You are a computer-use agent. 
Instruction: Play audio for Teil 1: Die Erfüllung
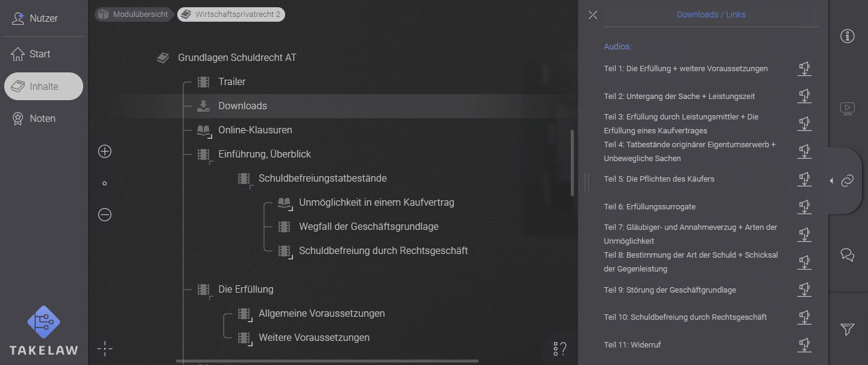[x=804, y=68]
